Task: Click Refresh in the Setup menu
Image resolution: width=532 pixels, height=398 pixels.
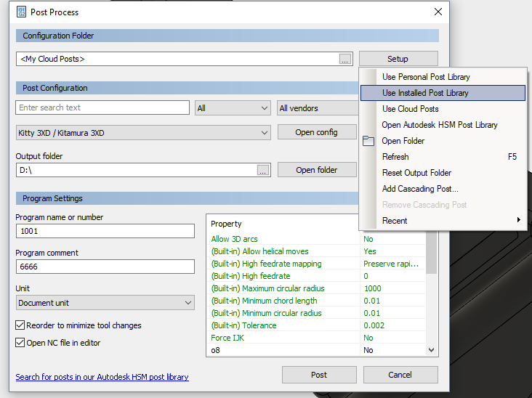Action: (443, 157)
